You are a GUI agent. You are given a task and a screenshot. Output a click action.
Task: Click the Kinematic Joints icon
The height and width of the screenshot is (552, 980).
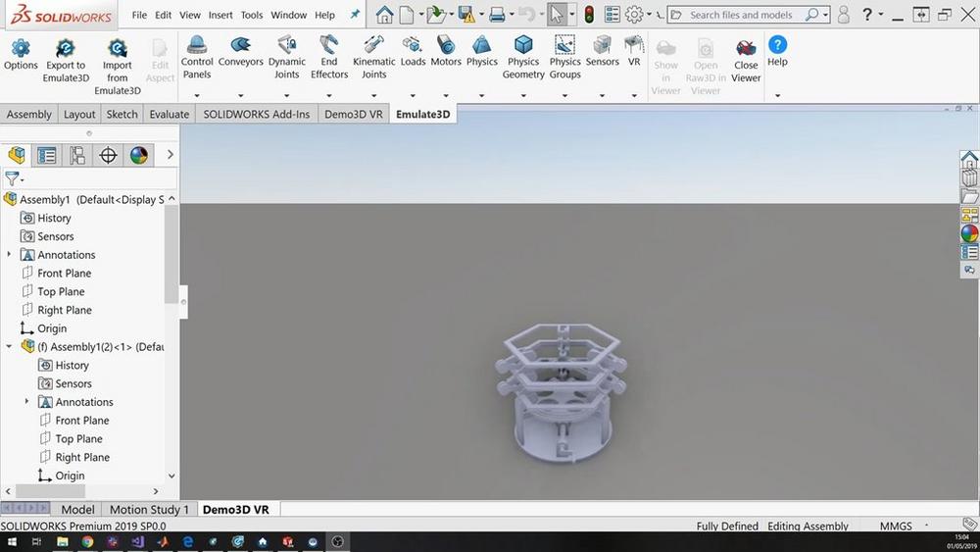373,45
